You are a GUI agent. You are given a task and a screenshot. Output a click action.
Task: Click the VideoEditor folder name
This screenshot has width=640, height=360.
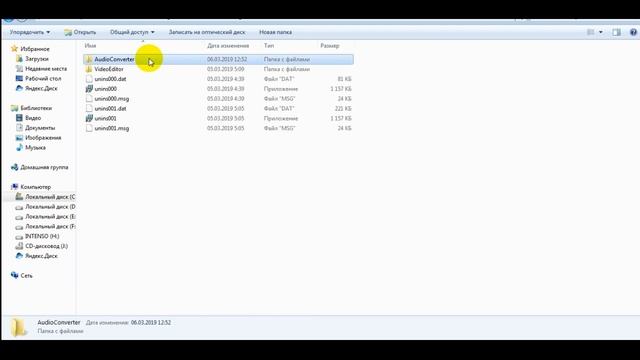[x=109, y=69]
